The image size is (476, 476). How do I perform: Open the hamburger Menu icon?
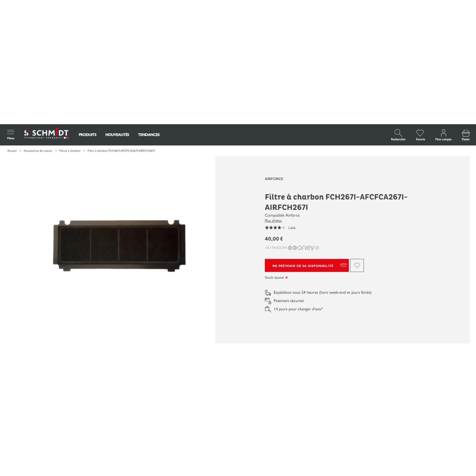click(11, 134)
